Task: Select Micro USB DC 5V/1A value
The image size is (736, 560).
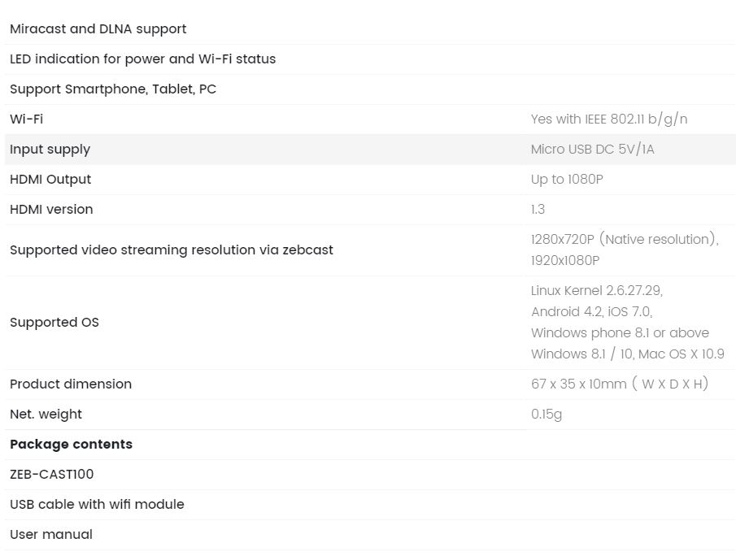Action: point(592,150)
